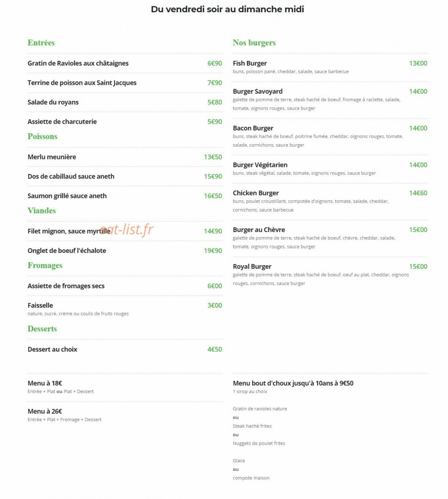Click the Fromages section heading
This screenshot has height=499, width=448.
(45, 266)
